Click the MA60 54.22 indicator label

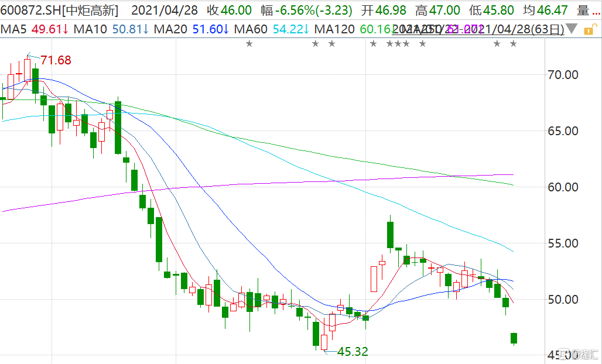272,29
